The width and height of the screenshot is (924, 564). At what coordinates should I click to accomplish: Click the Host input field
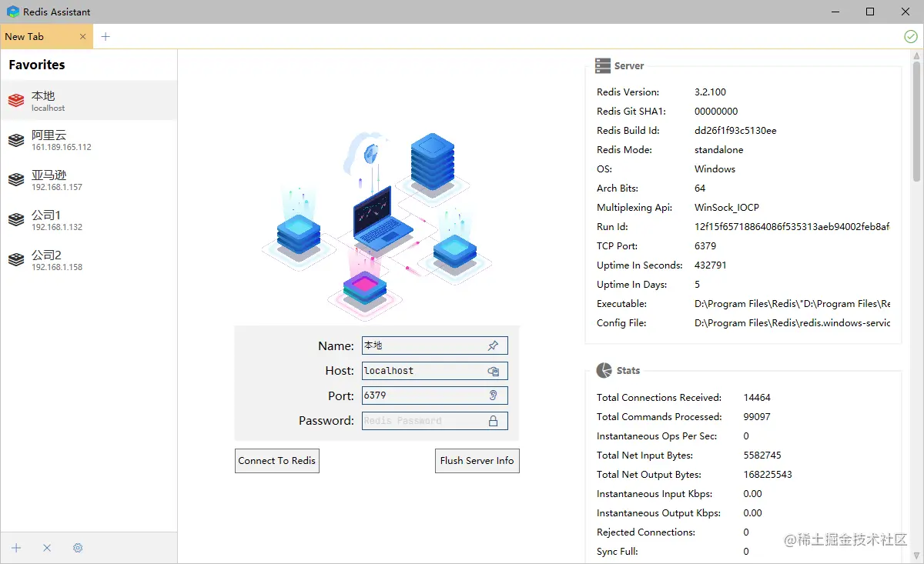pos(435,371)
